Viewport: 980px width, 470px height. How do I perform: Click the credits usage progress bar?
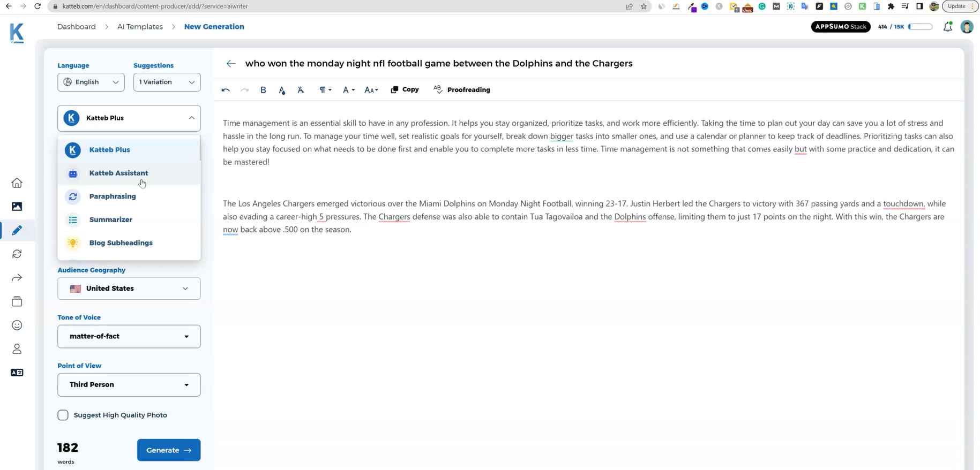[920, 27]
